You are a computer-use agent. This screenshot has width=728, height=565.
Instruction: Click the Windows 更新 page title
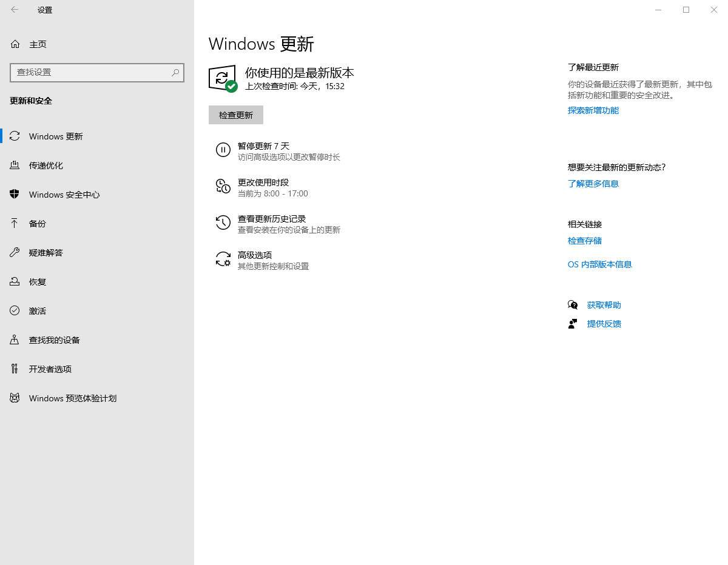[261, 44]
